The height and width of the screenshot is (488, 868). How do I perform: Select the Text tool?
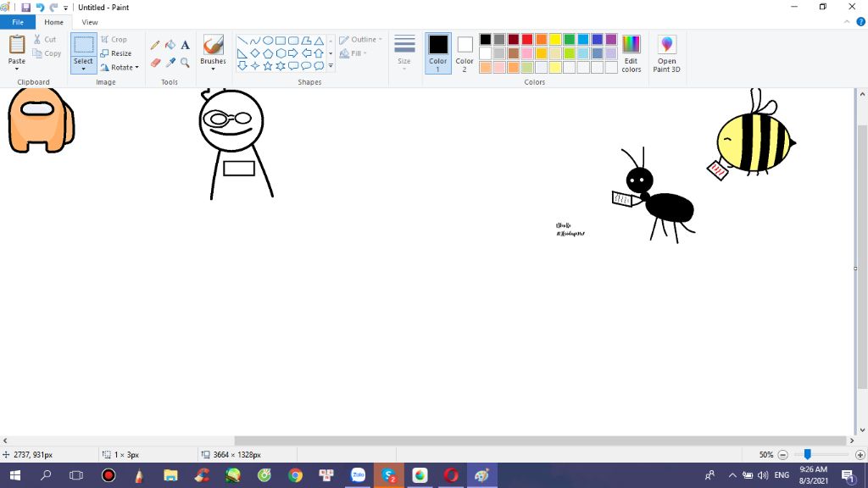pos(185,46)
